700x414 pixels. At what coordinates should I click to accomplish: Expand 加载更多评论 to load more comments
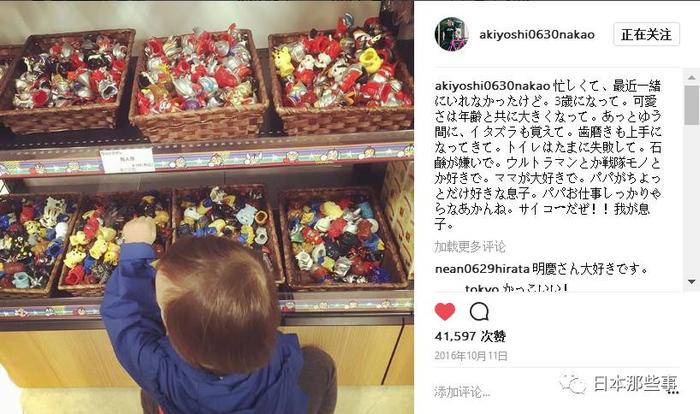(x=470, y=247)
